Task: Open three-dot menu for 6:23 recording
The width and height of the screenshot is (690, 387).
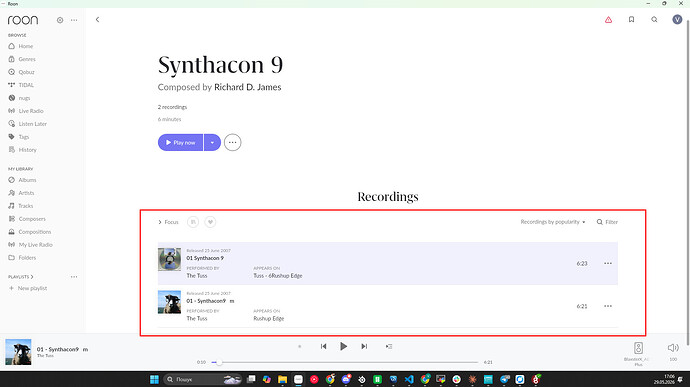Action: (608, 263)
